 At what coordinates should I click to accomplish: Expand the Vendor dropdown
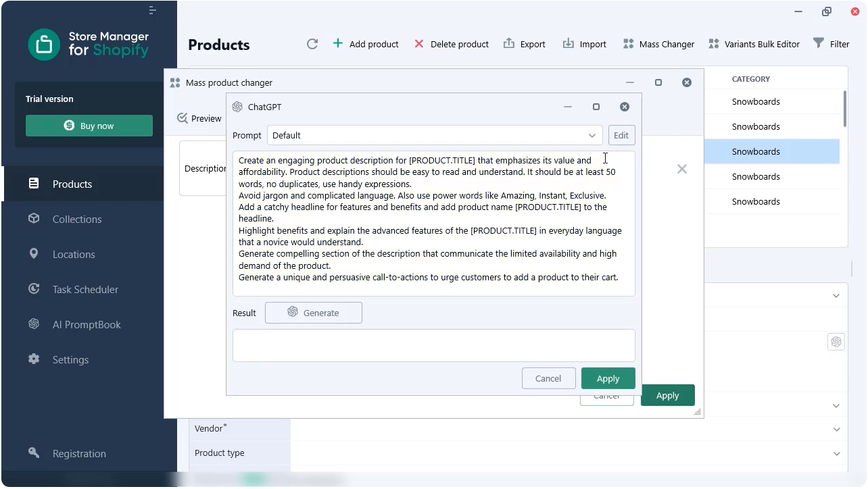(836, 429)
